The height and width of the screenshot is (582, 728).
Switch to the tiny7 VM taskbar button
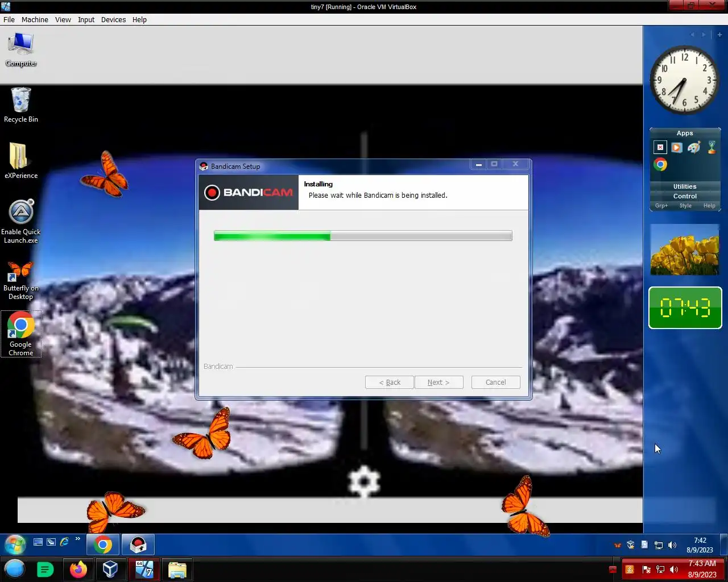[144, 569]
